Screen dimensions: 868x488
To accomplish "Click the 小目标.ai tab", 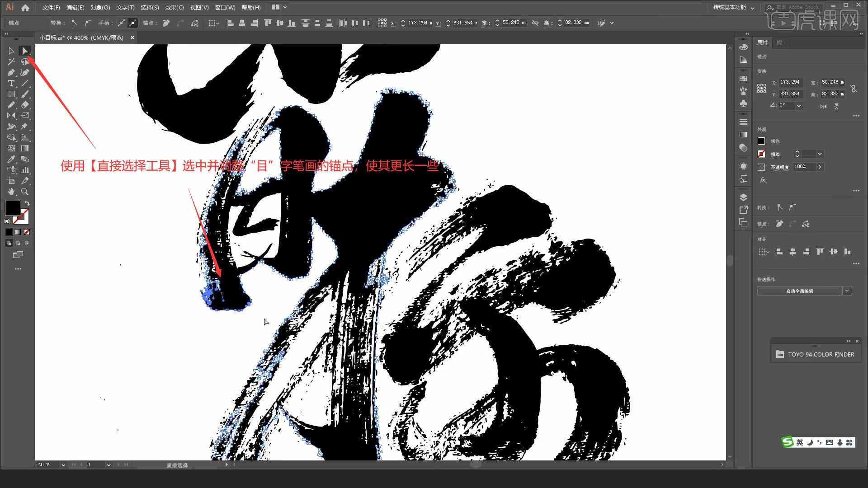I will [84, 38].
